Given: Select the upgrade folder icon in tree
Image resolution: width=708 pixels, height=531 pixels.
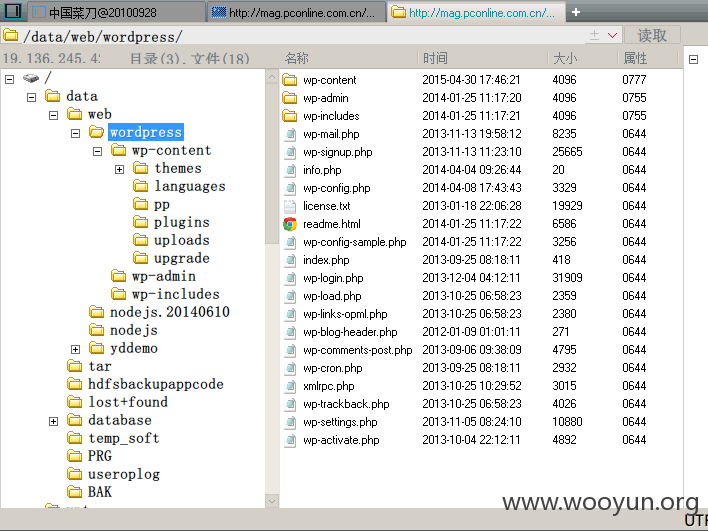Looking at the screenshot, I should point(140,258).
